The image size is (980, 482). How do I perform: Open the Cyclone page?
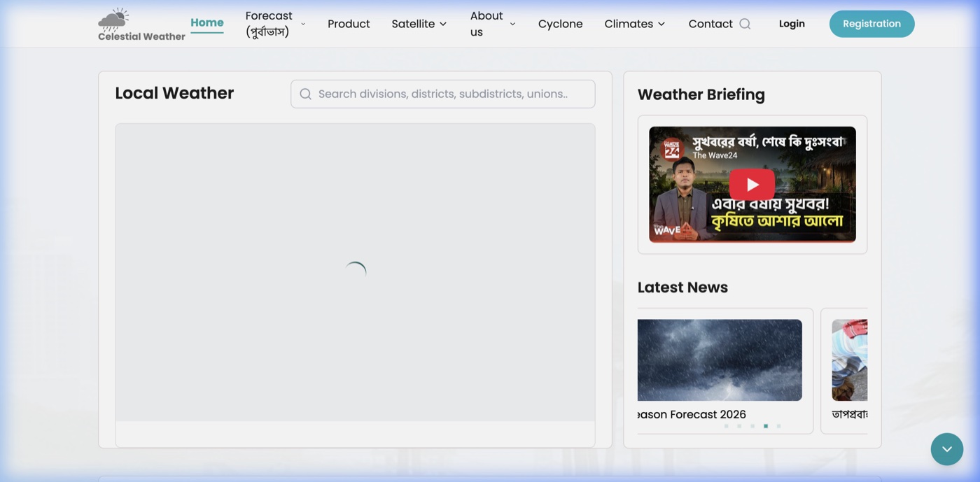point(560,24)
